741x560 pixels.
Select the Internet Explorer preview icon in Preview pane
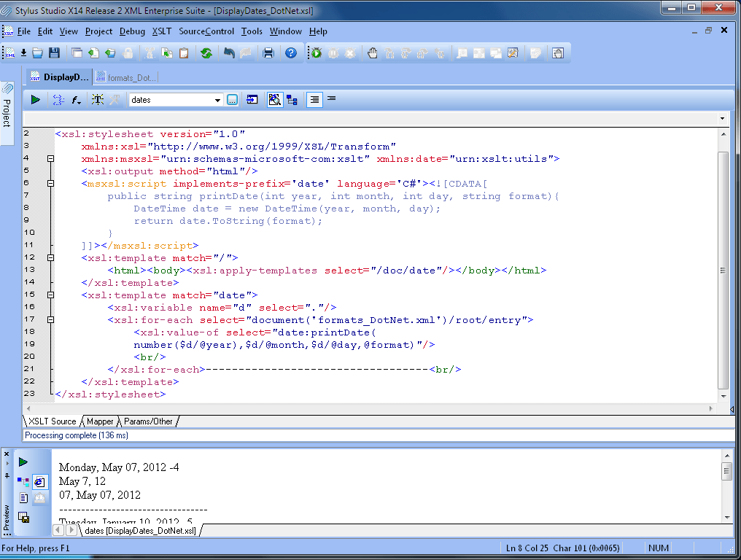click(39, 481)
